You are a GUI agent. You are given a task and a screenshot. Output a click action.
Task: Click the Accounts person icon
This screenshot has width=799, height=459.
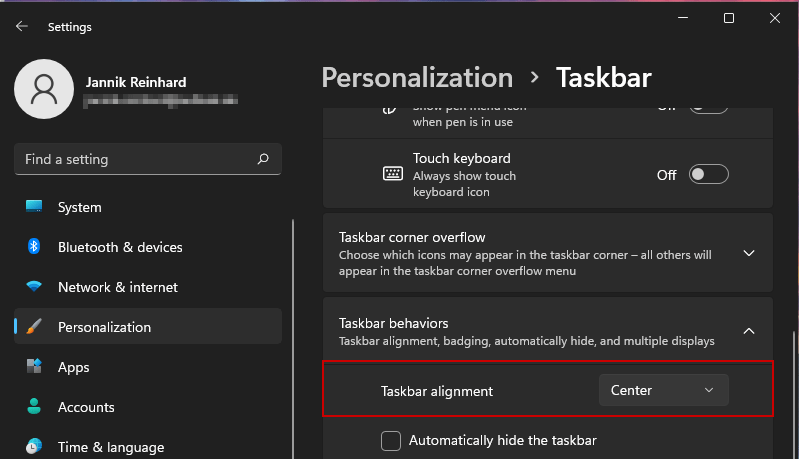[34, 407]
